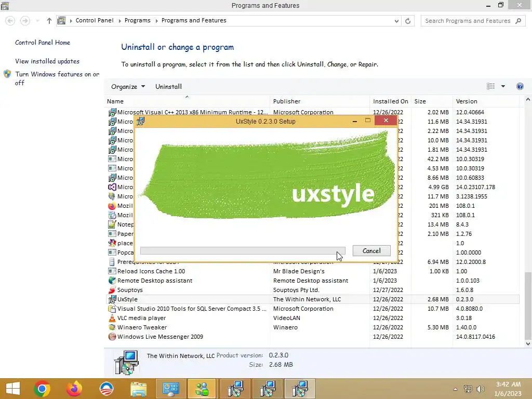This screenshot has height=399, width=532.
Task: Click the Back navigation arrow
Action: [x=10, y=21]
